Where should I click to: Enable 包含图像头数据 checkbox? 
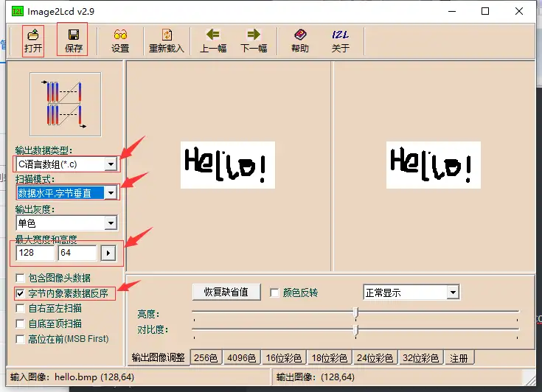pos(21,278)
